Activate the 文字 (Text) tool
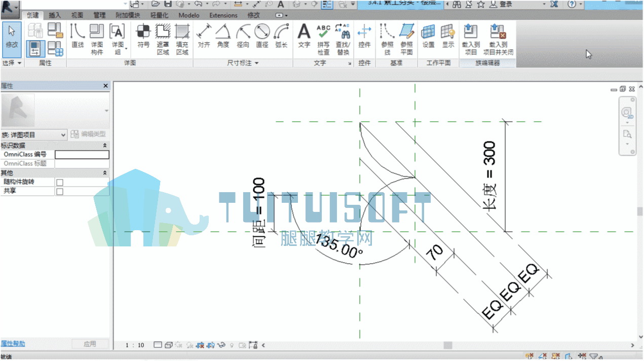The image size is (644, 361). tap(304, 37)
